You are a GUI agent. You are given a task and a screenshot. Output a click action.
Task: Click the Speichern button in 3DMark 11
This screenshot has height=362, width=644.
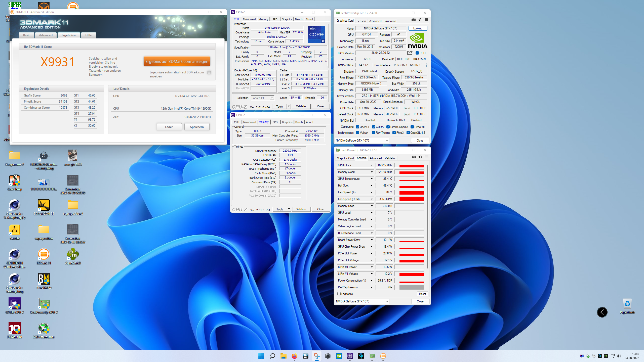pos(197,127)
